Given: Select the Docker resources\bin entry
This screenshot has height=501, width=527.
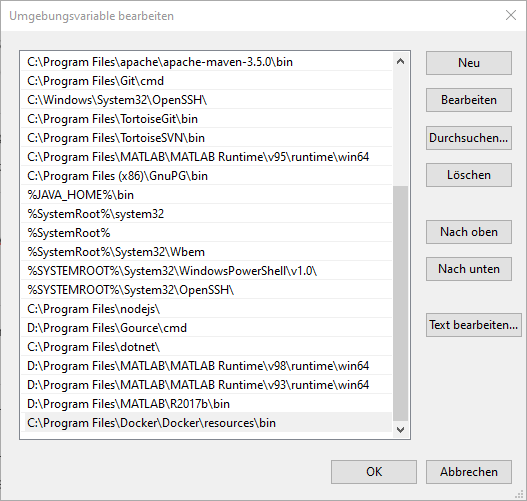Looking at the screenshot, I should click(207, 423).
